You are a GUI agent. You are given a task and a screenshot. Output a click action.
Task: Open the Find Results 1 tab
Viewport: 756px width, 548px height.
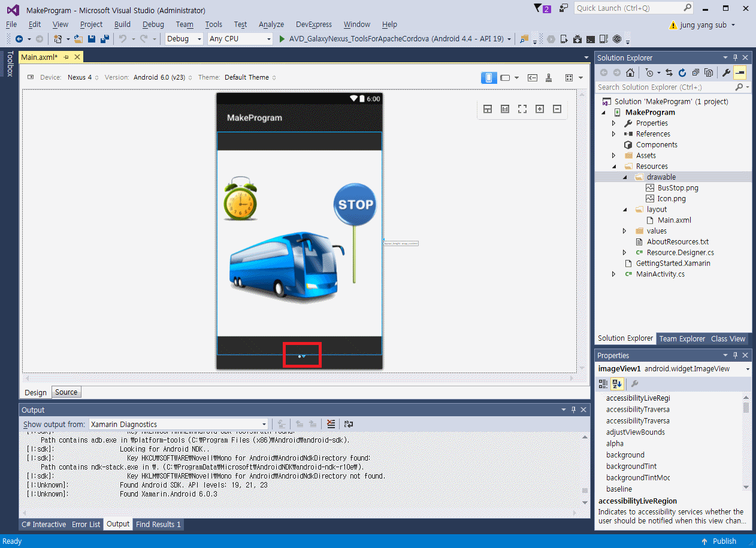pos(158,524)
